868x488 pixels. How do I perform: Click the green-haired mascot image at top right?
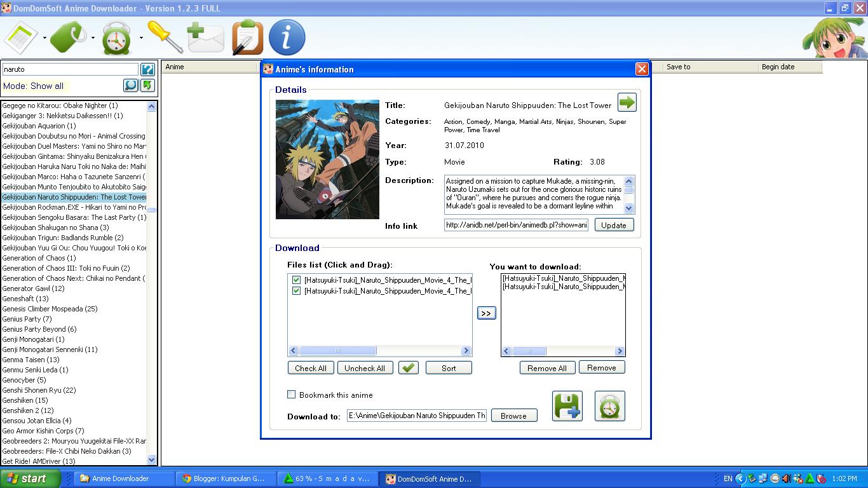834,37
